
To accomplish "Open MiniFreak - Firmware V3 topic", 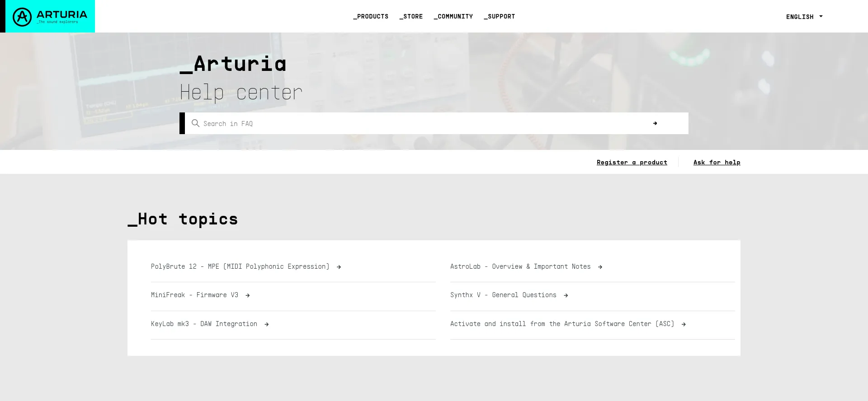I will pyautogui.click(x=194, y=295).
